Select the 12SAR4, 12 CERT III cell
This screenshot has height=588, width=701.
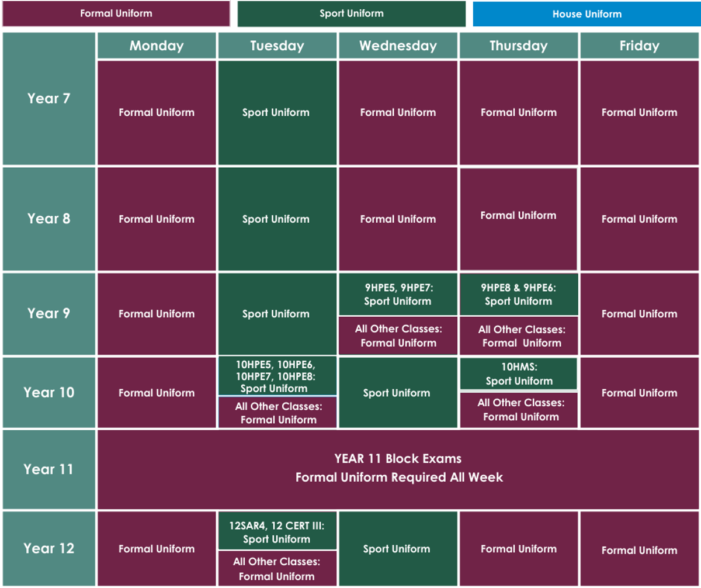(x=277, y=531)
